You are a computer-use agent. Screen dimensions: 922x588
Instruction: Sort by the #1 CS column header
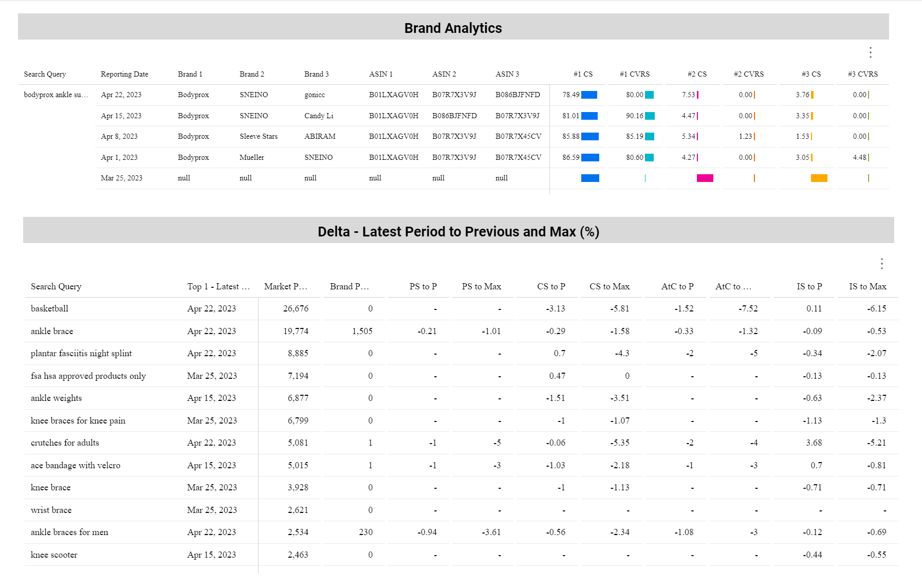583,74
